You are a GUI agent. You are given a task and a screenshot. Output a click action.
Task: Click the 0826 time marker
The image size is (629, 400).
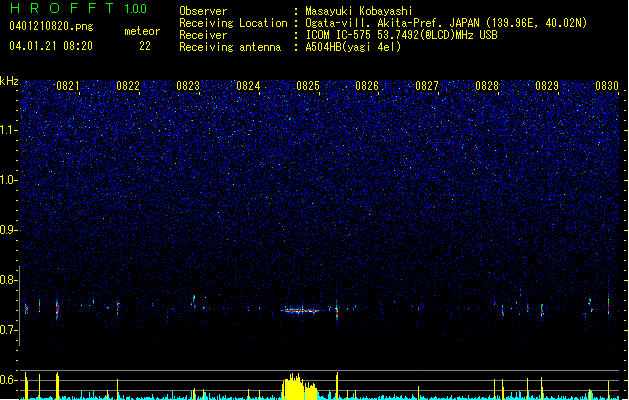click(x=367, y=86)
